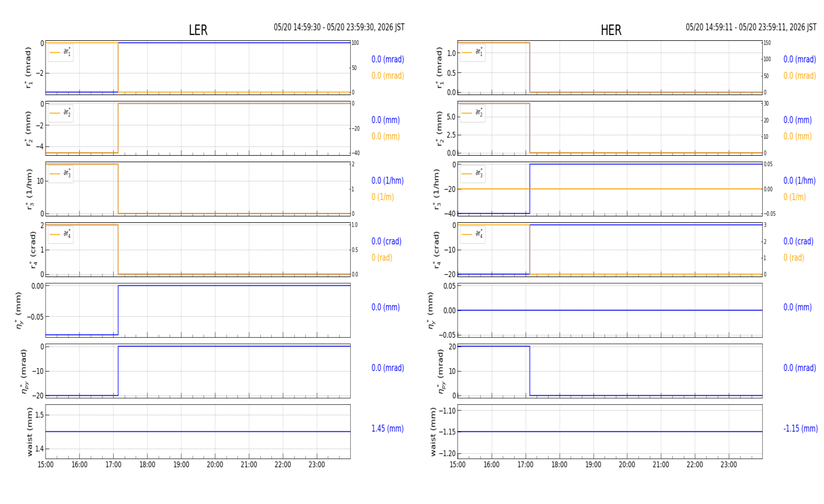
Task: Click the HER waist value -1.15 (mm)
Action: (800, 429)
